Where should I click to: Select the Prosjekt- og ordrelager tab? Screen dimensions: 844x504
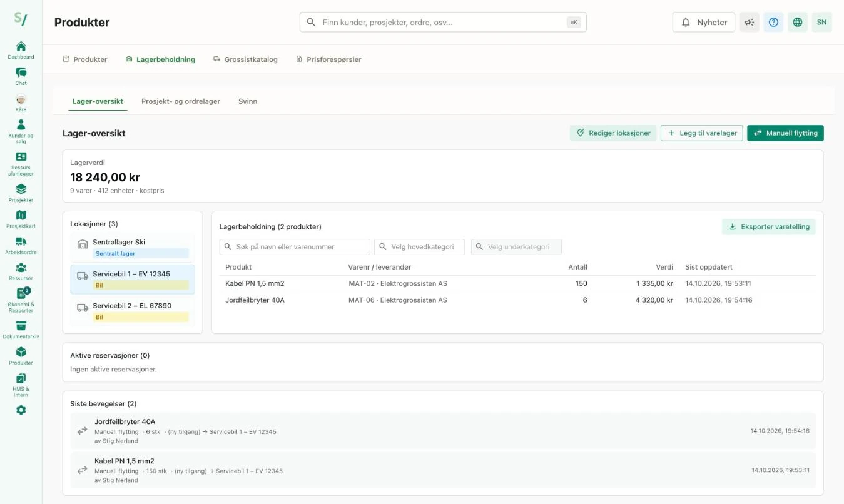181,101
